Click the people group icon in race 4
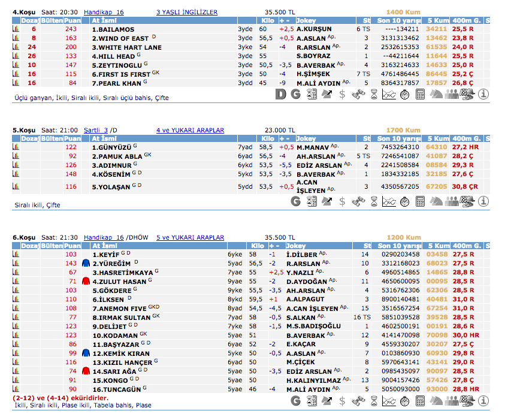The width and height of the screenshot is (511, 420). pos(452,94)
